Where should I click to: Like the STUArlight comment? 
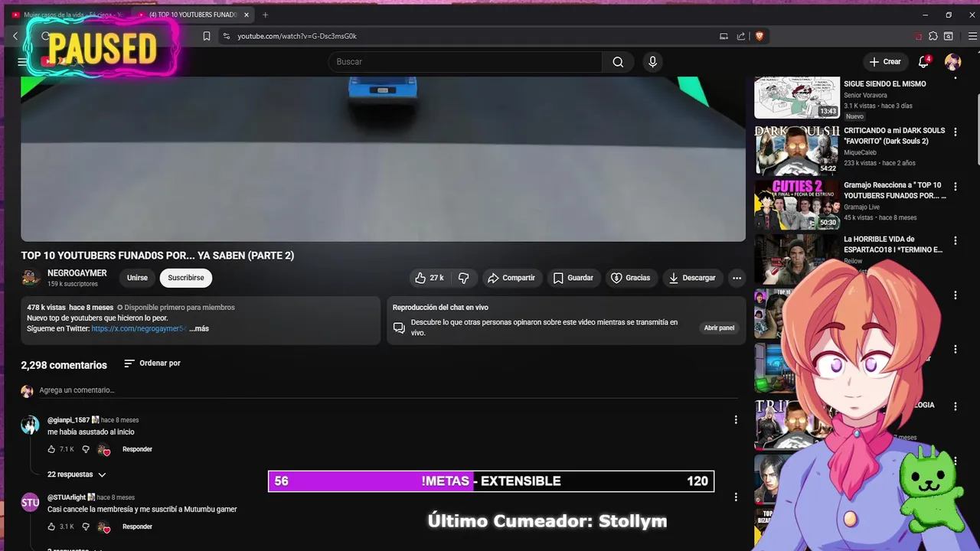pyautogui.click(x=51, y=527)
